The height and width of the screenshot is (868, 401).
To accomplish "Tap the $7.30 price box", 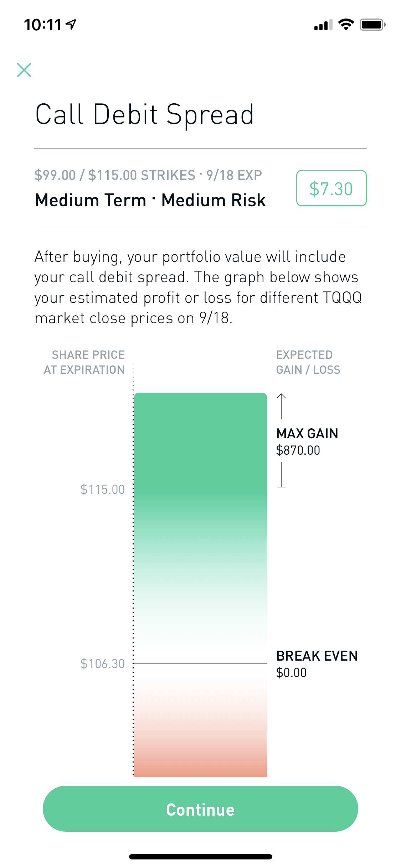I will point(331,189).
